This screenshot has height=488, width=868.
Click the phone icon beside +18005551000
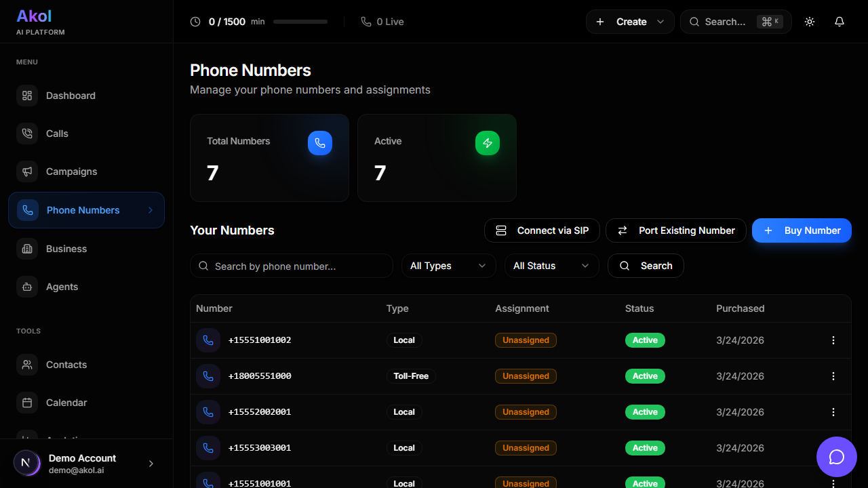[x=208, y=376]
